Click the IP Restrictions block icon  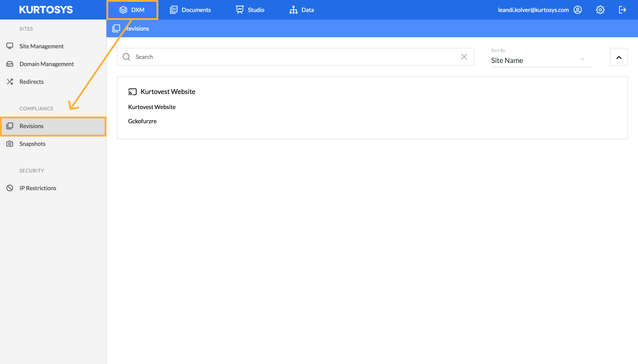point(10,188)
